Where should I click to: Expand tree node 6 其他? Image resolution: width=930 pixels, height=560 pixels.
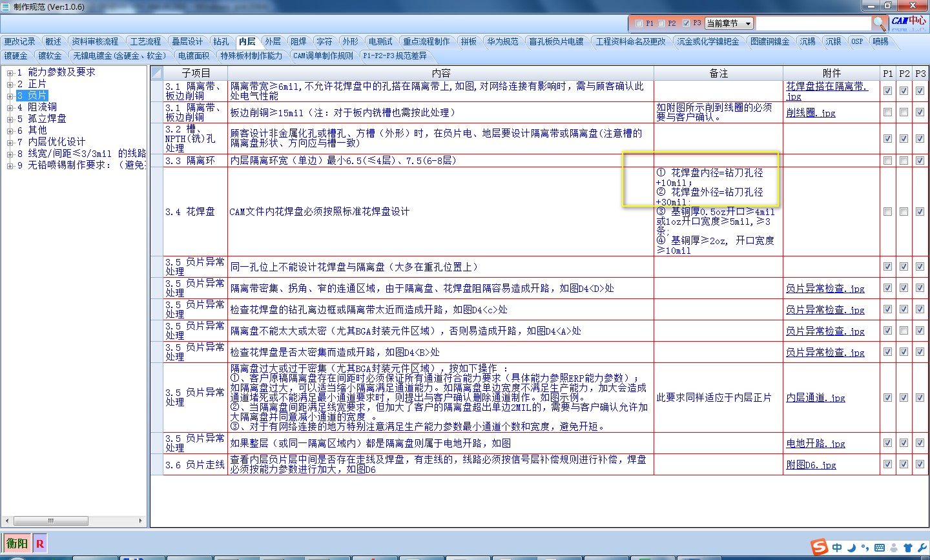pyautogui.click(x=10, y=130)
